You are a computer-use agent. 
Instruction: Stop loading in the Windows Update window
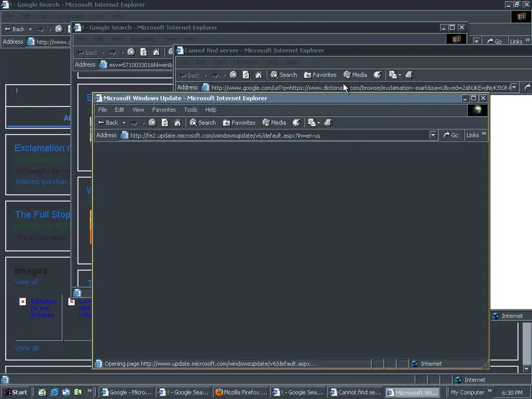[153, 123]
